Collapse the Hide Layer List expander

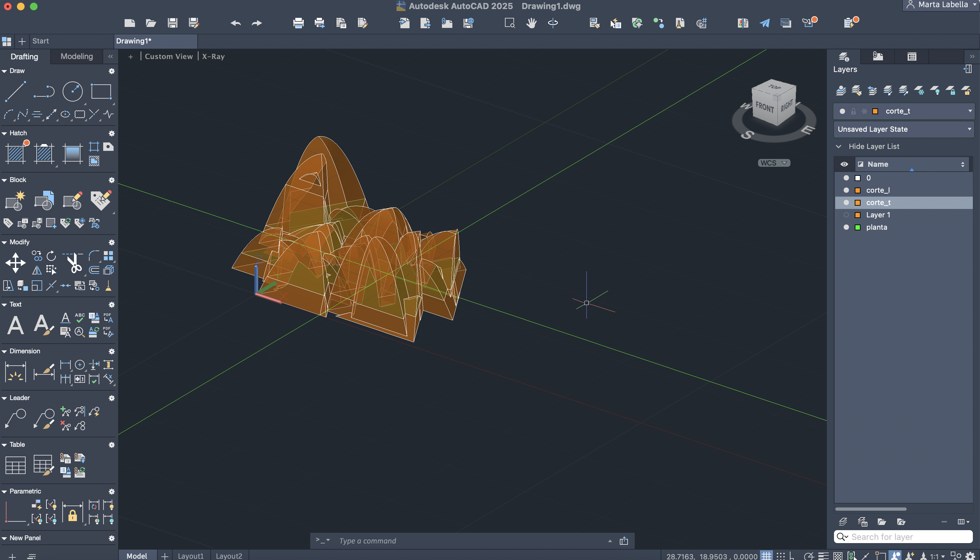(x=839, y=147)
